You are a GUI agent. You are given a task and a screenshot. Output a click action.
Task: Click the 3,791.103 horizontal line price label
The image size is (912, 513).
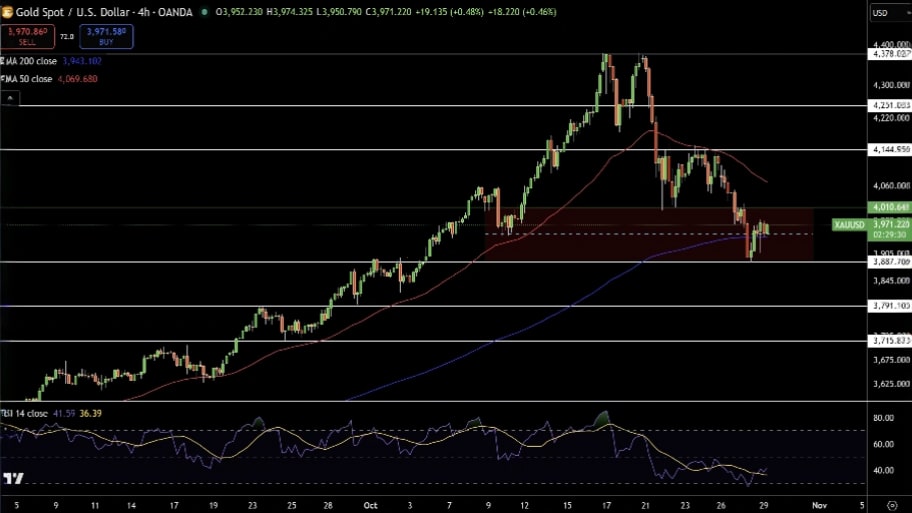coord(889,306)
